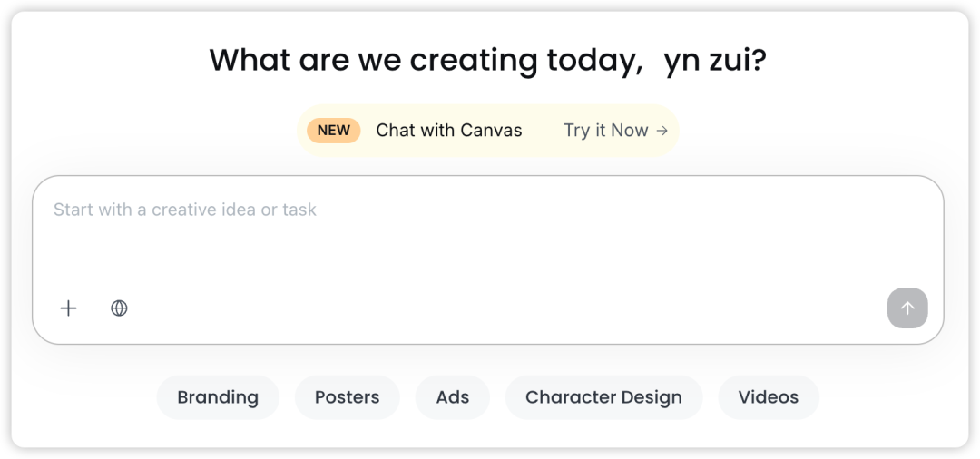Click the orange NEW badge
This screenshot has width=980, height=459.
pos(333,131)
